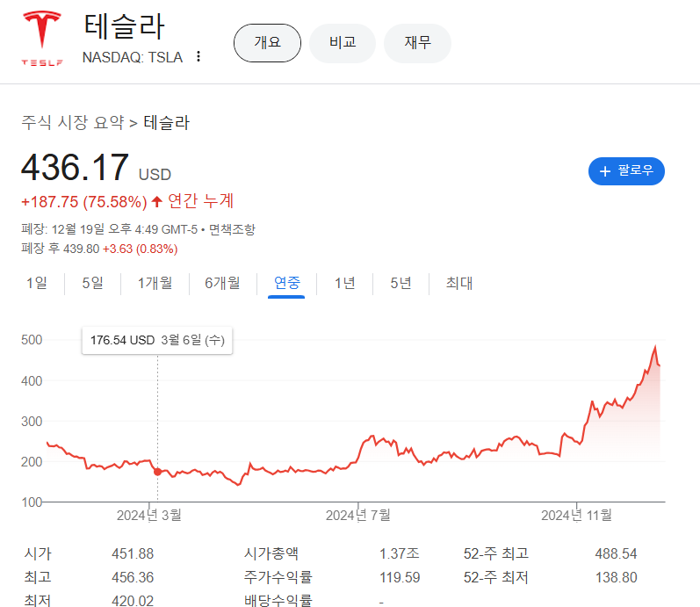The image size is (700, 607).
Task: Click the after-hours price 439.80
Action: coord(82,249)
